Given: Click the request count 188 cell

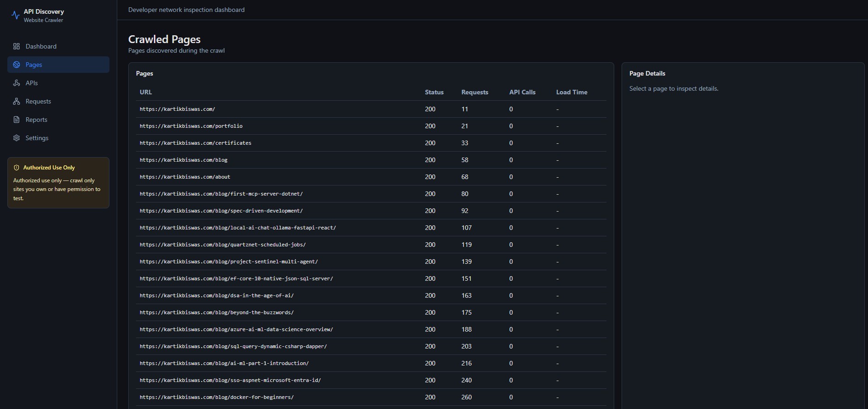Looking at the screenshot, I should pos(466,329).
